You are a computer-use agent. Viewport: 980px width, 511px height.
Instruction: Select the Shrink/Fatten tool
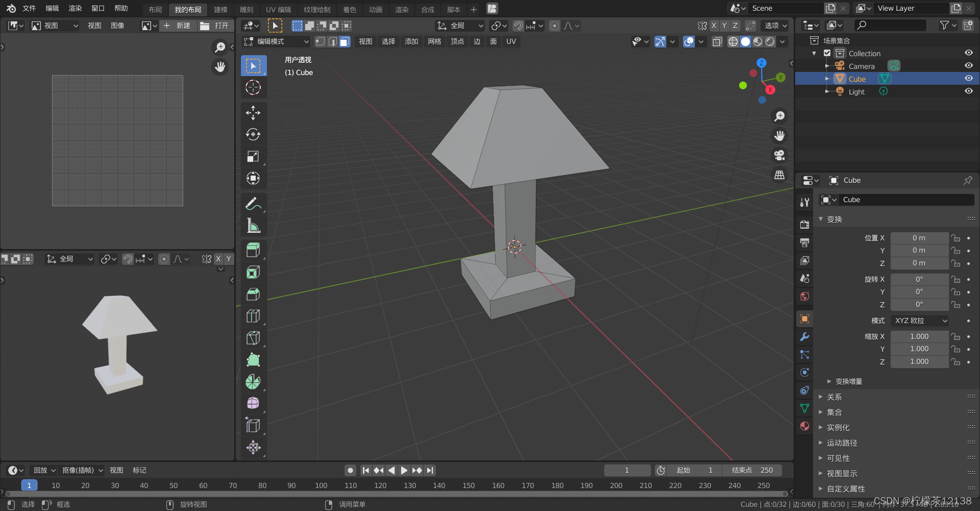tap(253, 447)
